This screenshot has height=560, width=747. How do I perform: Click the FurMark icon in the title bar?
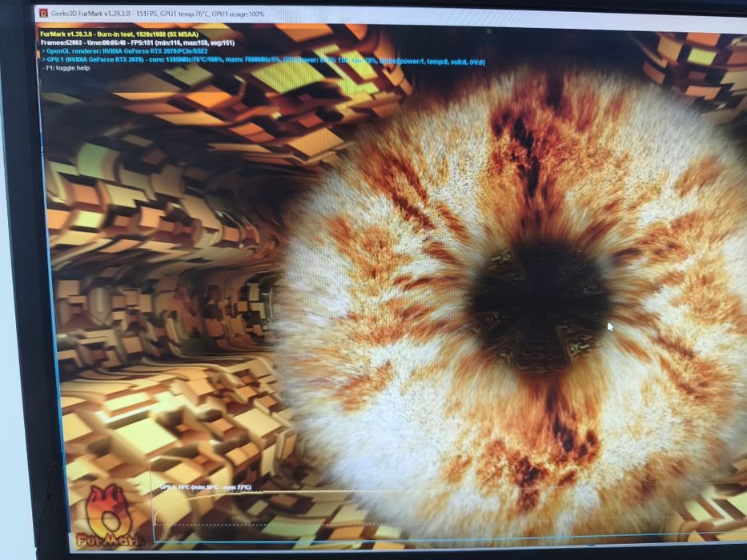[x=44, y=14]
